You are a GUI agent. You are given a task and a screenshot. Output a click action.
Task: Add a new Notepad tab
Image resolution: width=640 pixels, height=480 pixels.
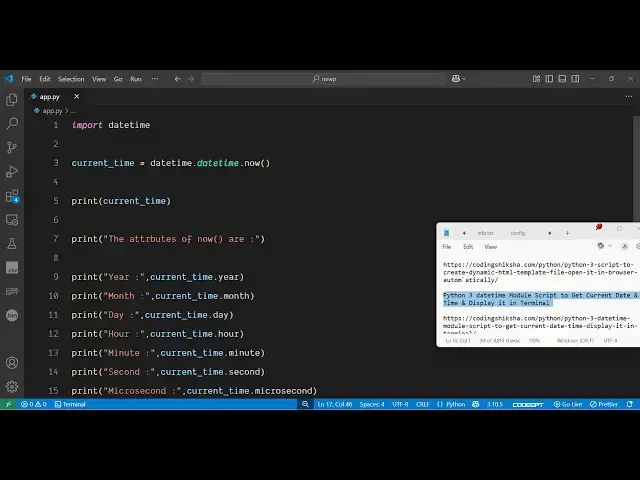(567, 233)
